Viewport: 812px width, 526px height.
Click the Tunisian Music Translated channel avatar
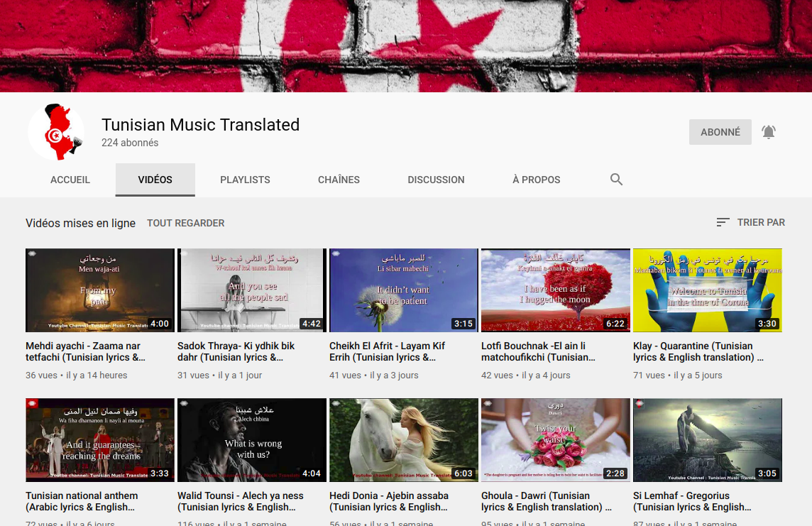pos(55,132)
